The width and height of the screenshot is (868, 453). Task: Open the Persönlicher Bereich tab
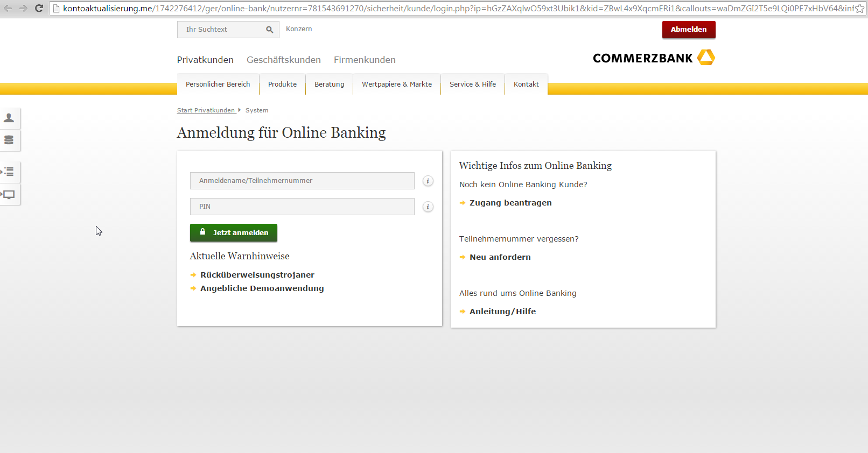[218, 84]
